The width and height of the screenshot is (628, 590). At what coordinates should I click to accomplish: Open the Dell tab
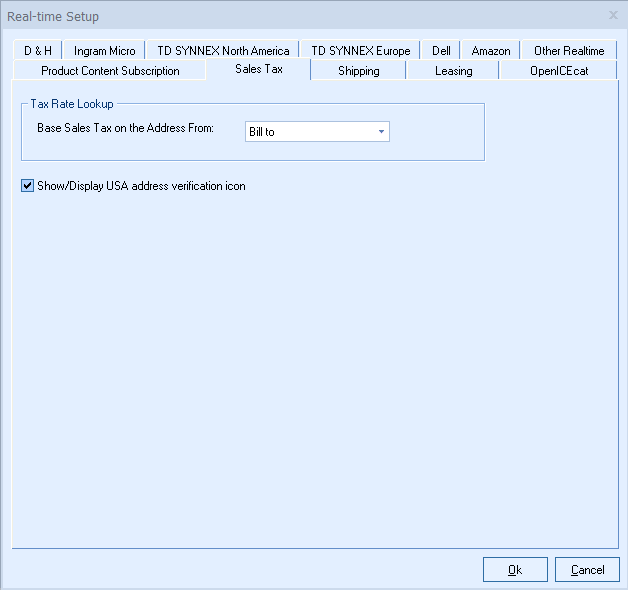pyautogui.click(x=441, y=51)
